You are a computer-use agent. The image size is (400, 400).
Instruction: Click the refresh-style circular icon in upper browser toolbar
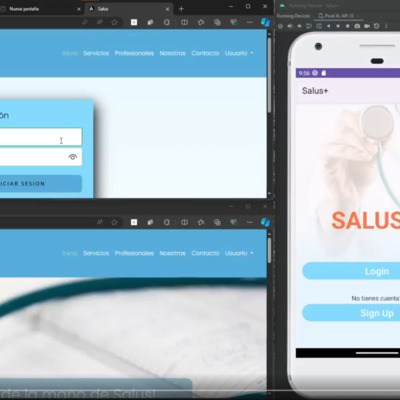[x=167, y=22]
